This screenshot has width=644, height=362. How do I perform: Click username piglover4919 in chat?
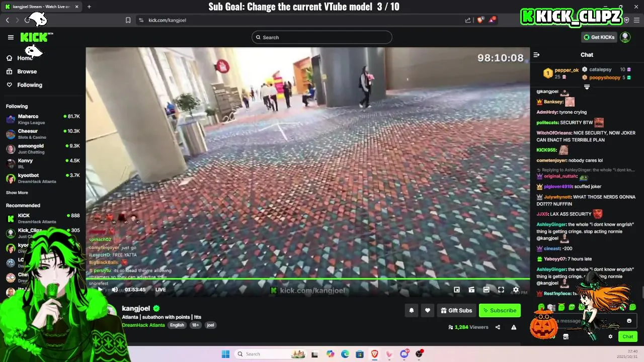(x=558, y=187)
